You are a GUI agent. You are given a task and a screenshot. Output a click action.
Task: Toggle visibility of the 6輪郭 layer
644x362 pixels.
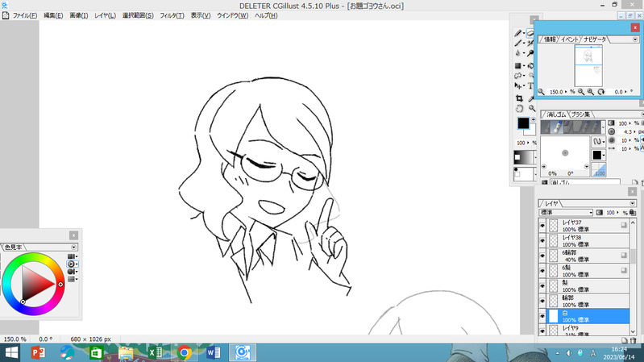tap(542, 256)
